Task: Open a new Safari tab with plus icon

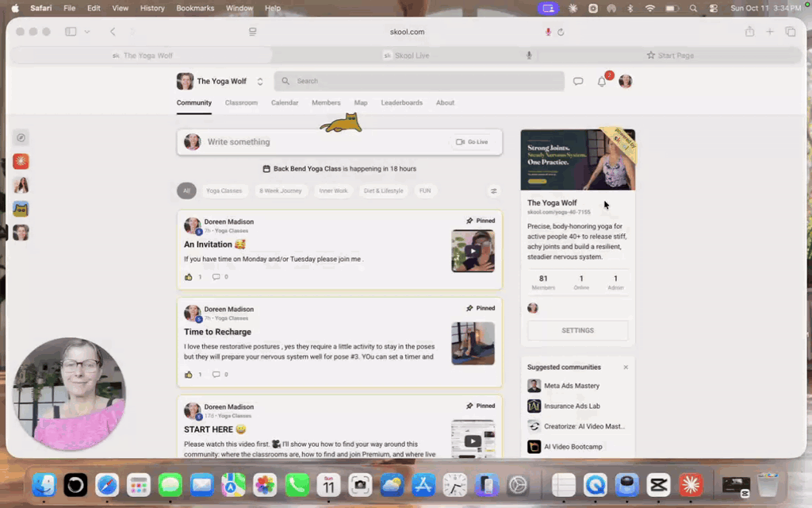Action: [x=770, y=32]
